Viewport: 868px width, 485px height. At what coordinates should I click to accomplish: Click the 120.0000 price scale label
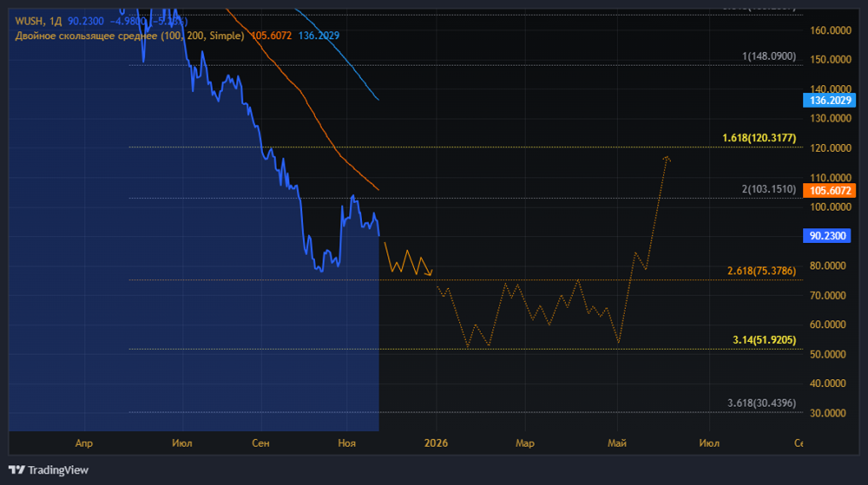(831, 148)
